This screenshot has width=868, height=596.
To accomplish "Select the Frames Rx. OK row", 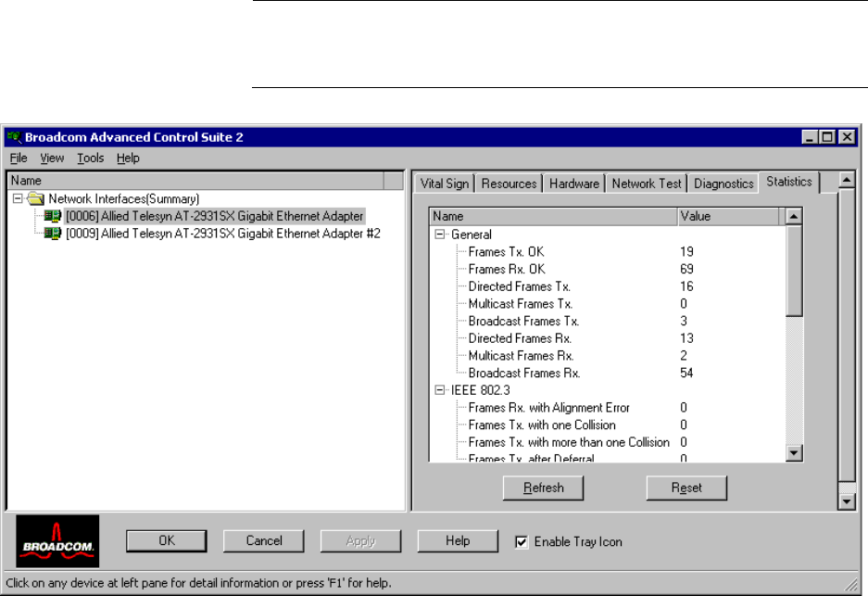I will pyautogui.click(x=507, y=269).
